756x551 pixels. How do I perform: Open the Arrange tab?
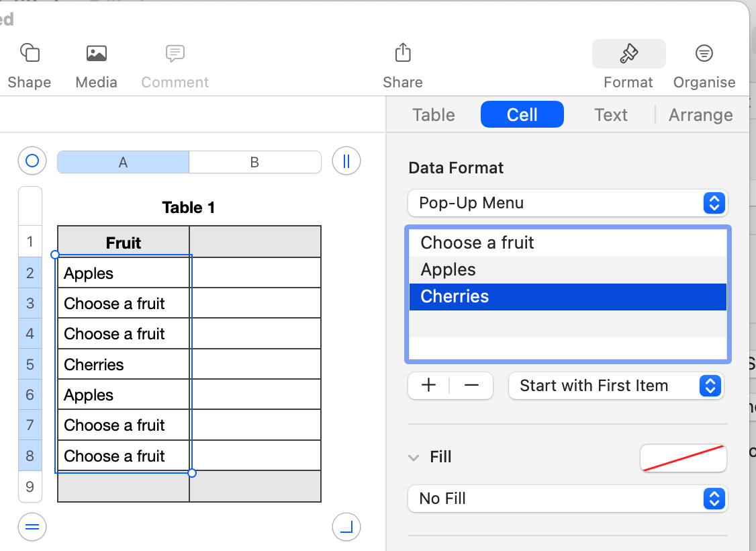click(x=700, y=115)
